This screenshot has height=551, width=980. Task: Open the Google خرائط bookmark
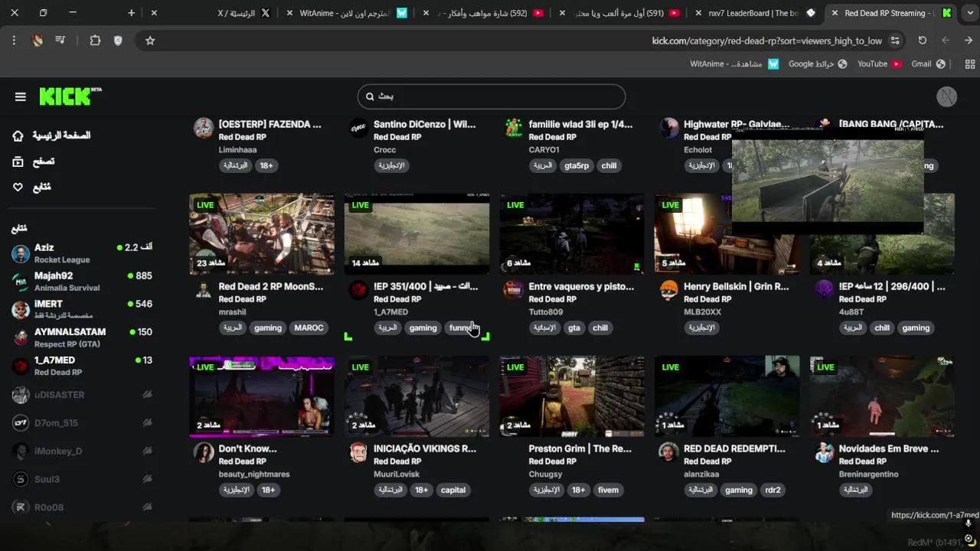pyautogui.click(x=818, y=64)
